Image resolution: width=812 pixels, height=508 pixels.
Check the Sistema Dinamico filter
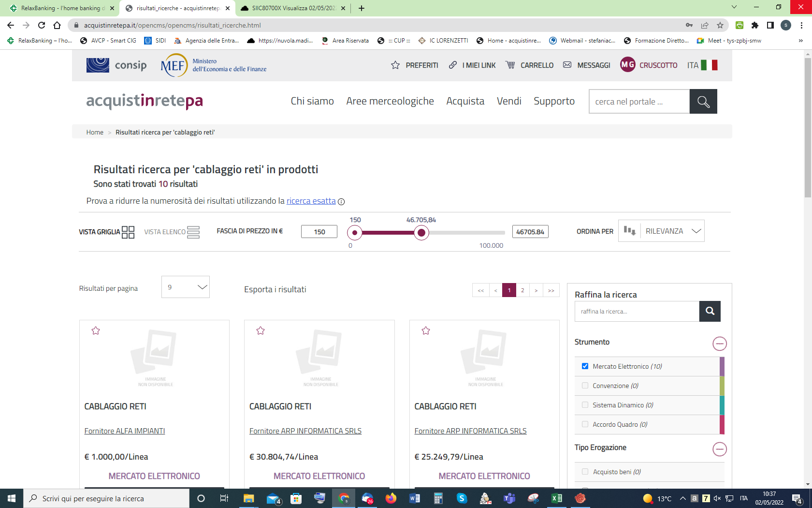click(585, 405)
